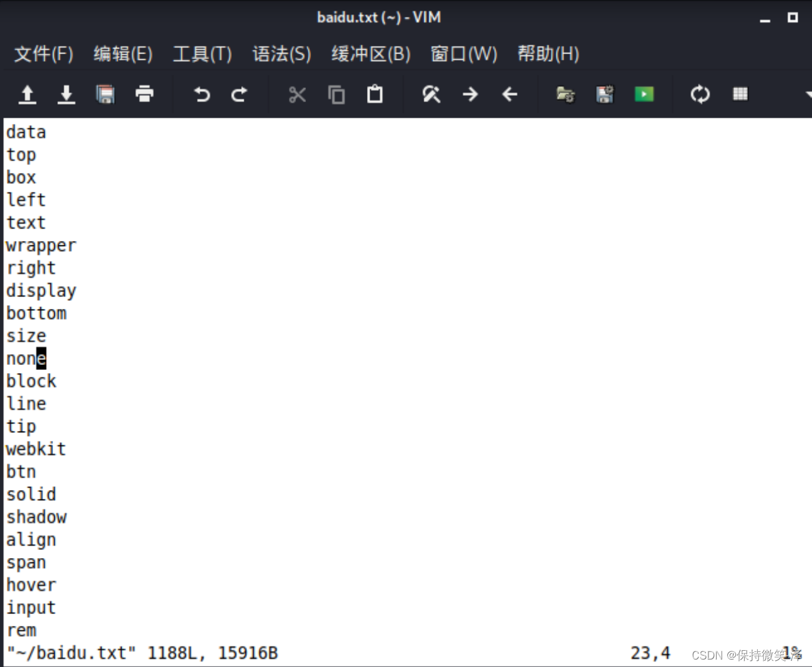Open the 缓冲区(B) menu
Screen dimensions: 812x667
click(x=371, y=54)
